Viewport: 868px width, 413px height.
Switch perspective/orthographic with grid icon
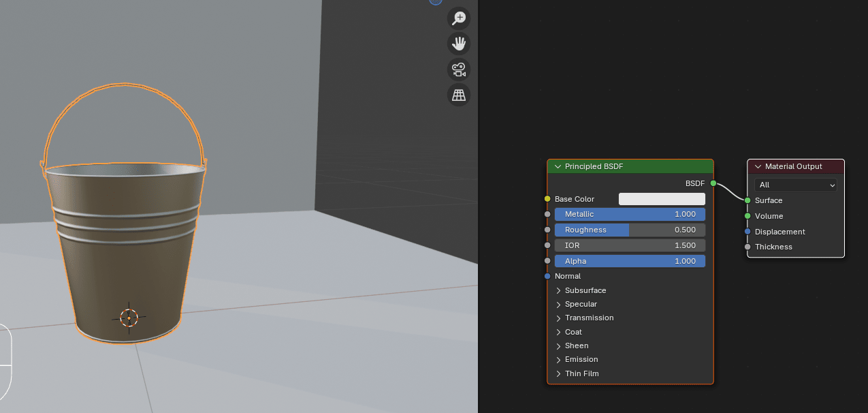(x=459, y=95)
